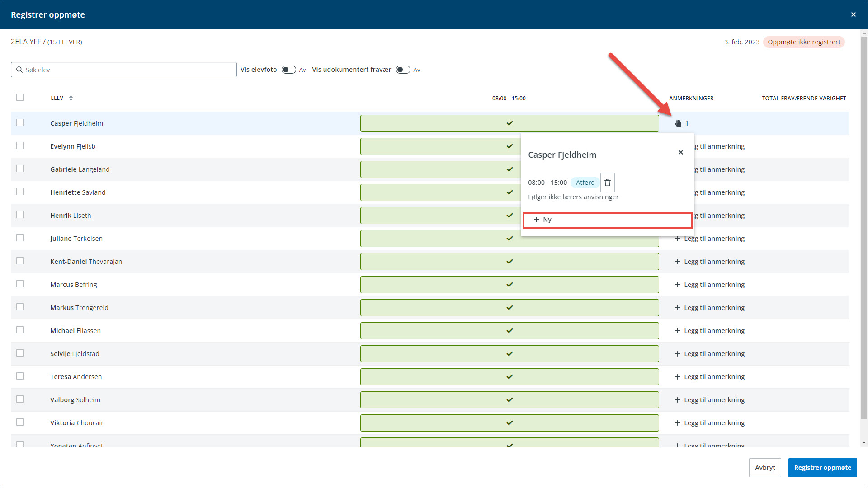Close the Casper Fjeldheim remark popup
Viewport: 868px width, 488px height.
(x=681, y=152)
